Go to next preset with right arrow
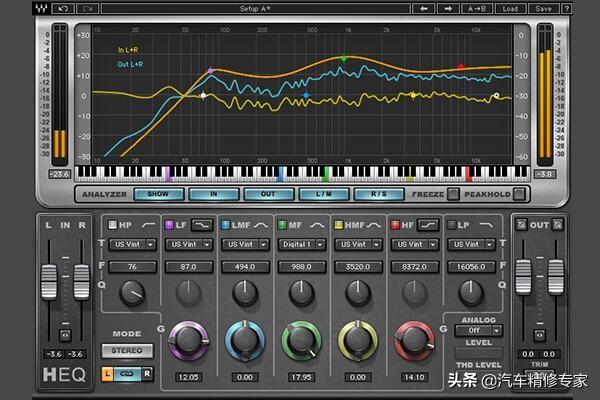The height and width of the screenshot is (400, 600). point(448,8)
